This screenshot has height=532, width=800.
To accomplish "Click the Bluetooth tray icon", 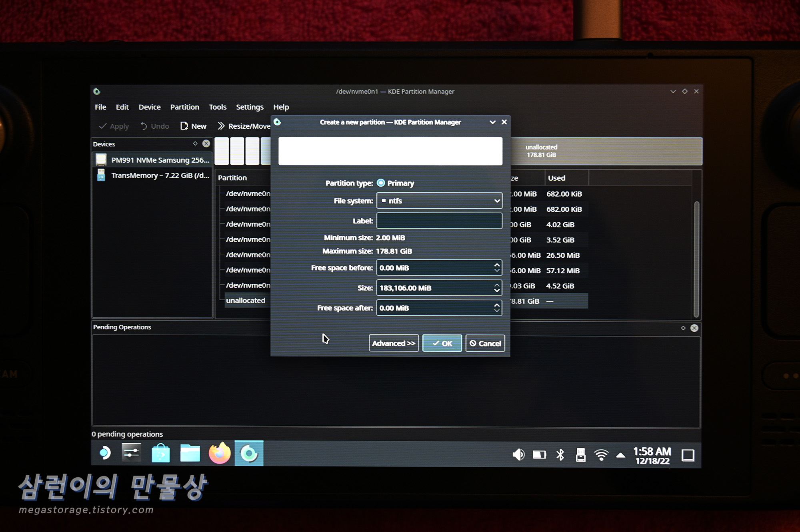I will click(560, 454).
